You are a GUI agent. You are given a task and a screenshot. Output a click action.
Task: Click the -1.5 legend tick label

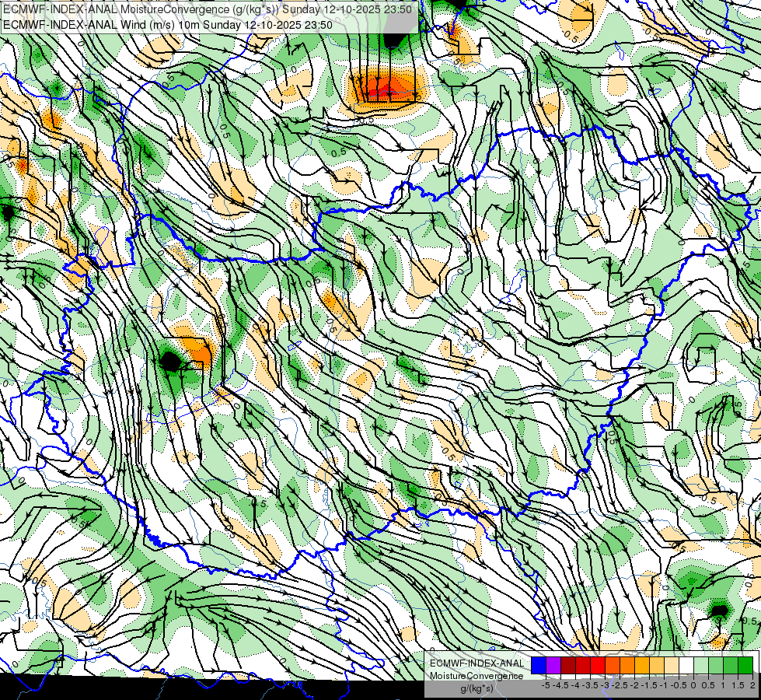[649, 685]
